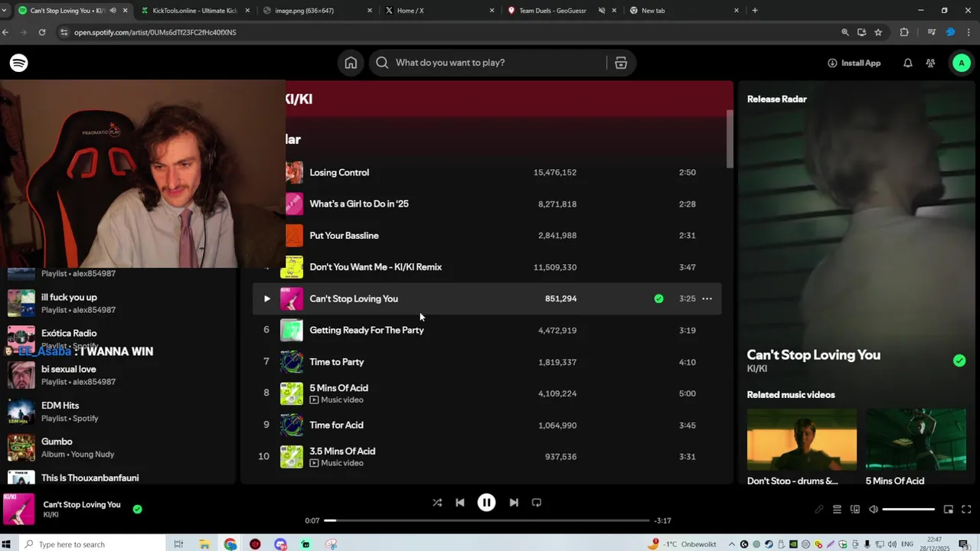
Task: Enter full screen player
Action: (x=966, y=510)
